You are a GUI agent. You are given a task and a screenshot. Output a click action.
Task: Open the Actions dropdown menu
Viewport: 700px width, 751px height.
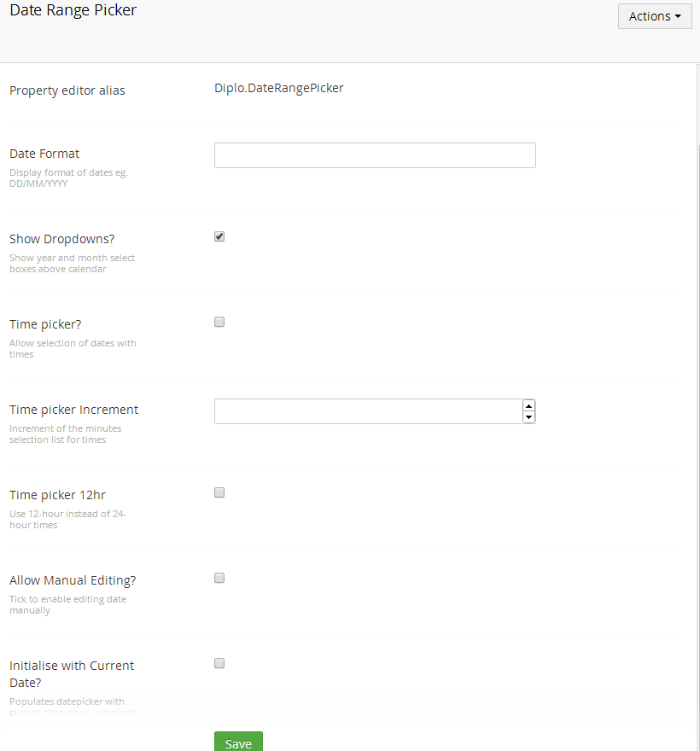pyautogui.click(x=654, y=16)
